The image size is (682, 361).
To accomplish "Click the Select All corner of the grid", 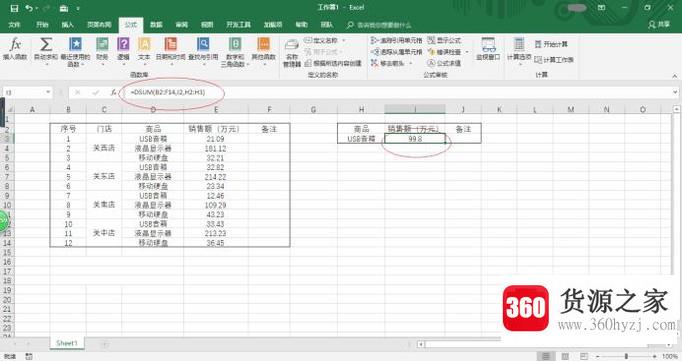I will 9,110.
